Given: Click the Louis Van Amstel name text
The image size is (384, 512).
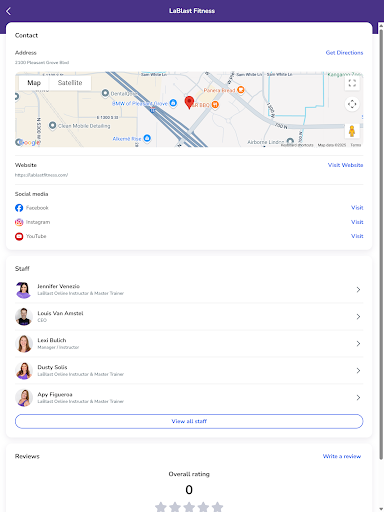Looking at the screenshot, I should (60, 313).
